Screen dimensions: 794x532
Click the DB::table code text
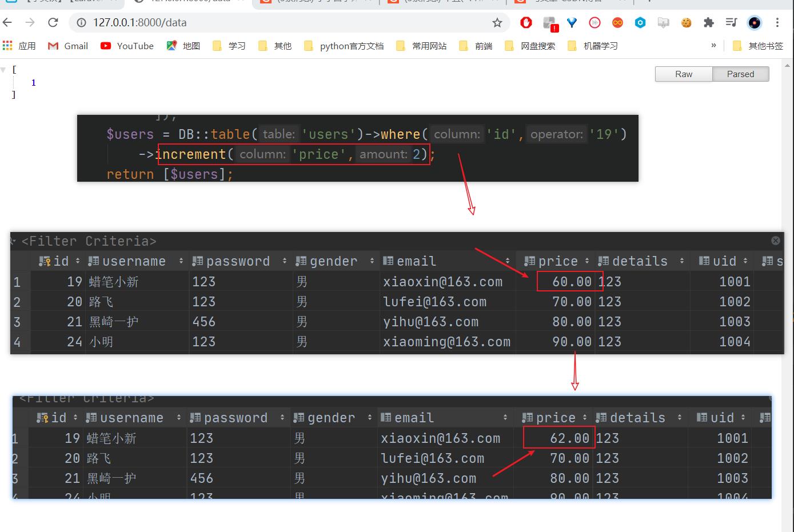point(214,134)
